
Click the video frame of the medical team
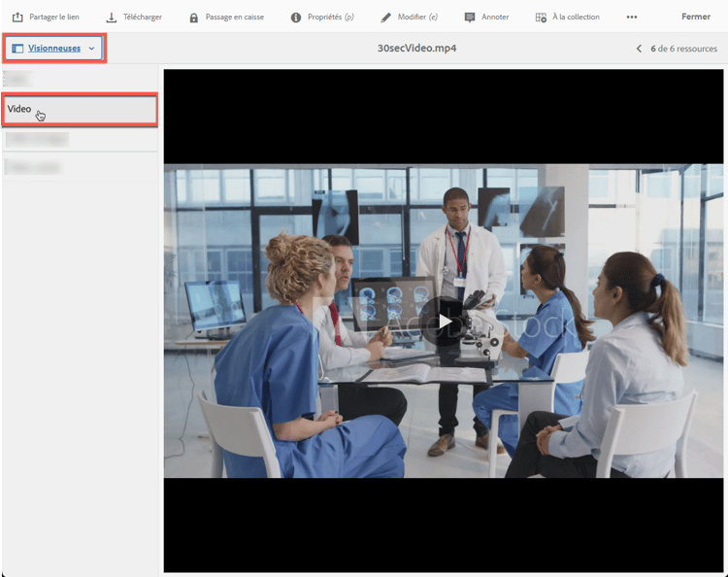click(444, 321)
